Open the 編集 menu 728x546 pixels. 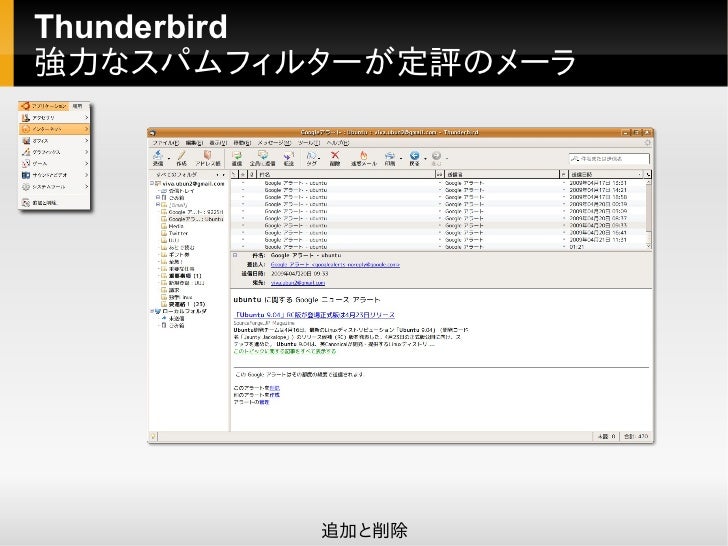194,143
